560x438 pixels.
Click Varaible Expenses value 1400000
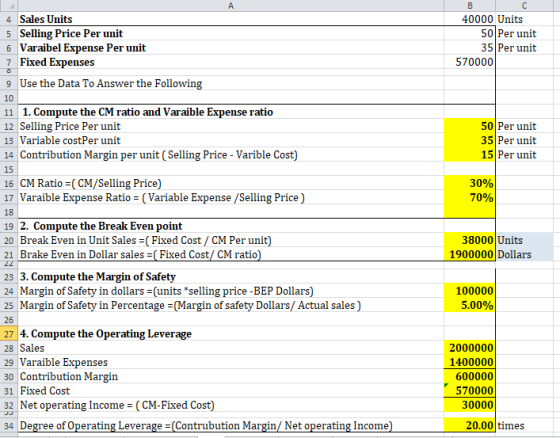(x=470, y=362)
